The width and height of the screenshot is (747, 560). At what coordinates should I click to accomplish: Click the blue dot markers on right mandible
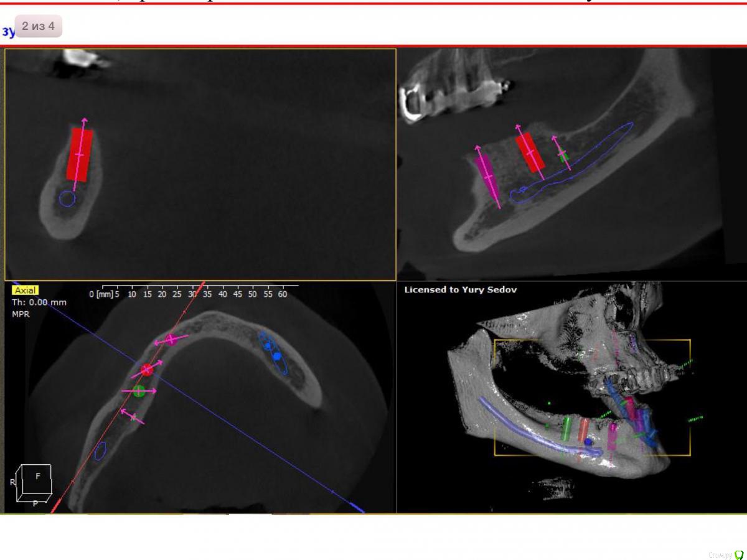point(273,351)
